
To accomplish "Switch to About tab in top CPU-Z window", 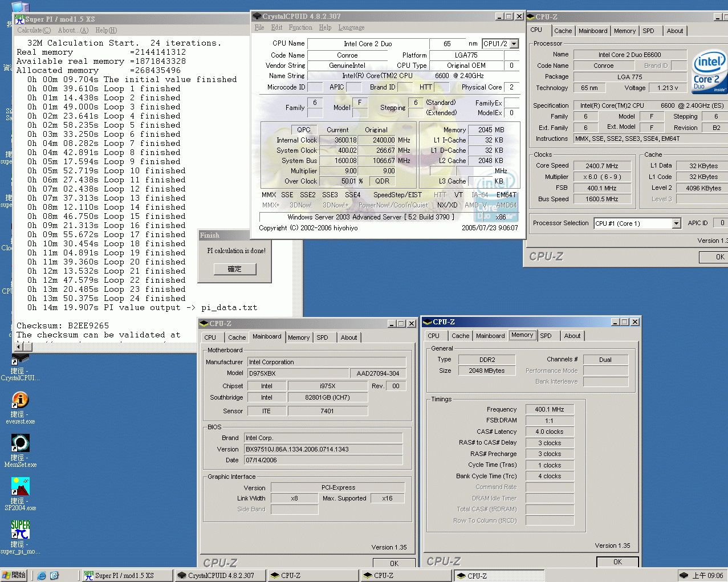I will [675, 31].
